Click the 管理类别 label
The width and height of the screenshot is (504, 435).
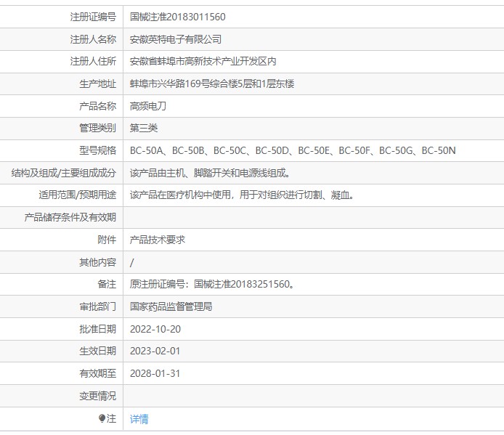pos(98,128)
